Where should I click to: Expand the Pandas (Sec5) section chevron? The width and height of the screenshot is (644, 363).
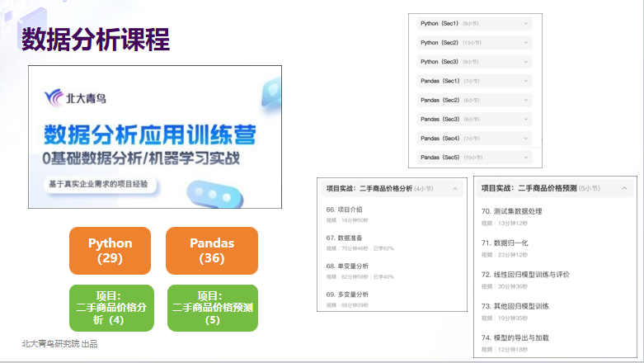[x=526, y=158]
